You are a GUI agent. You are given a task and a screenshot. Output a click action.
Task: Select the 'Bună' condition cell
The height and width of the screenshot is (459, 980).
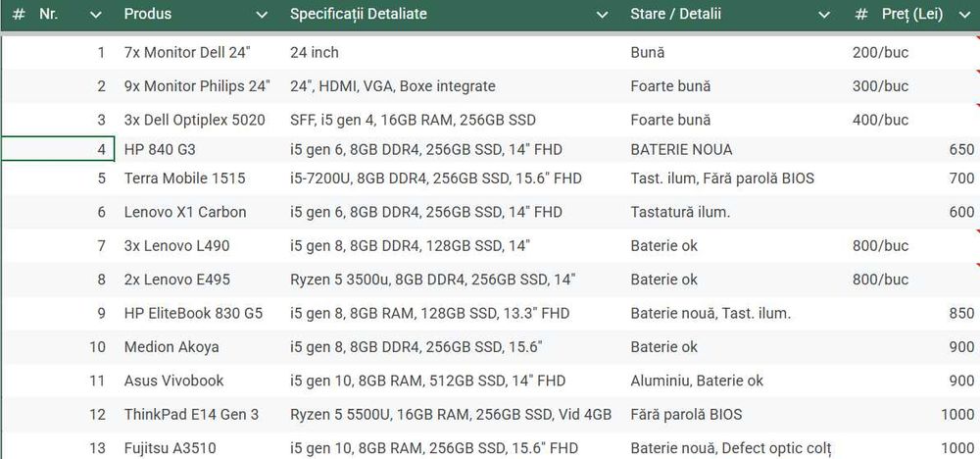point(648,53)
